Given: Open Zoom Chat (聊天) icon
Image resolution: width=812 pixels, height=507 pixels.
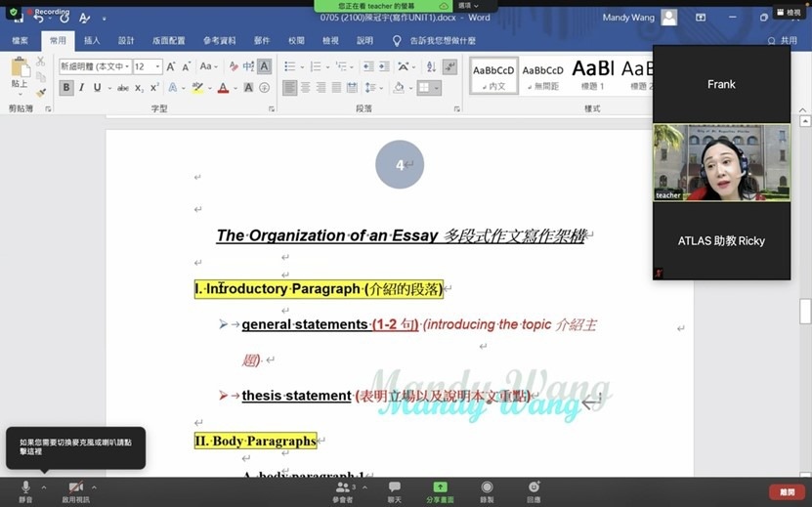Looking at the screenshot, I should point(395,492).
